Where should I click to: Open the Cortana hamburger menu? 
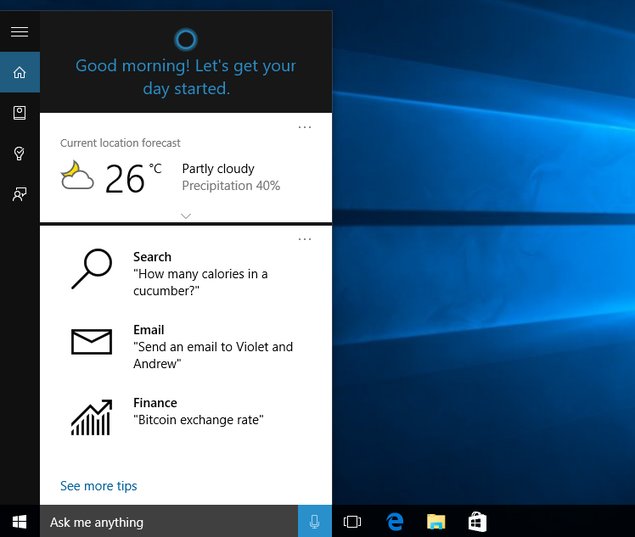pos(19,32)
